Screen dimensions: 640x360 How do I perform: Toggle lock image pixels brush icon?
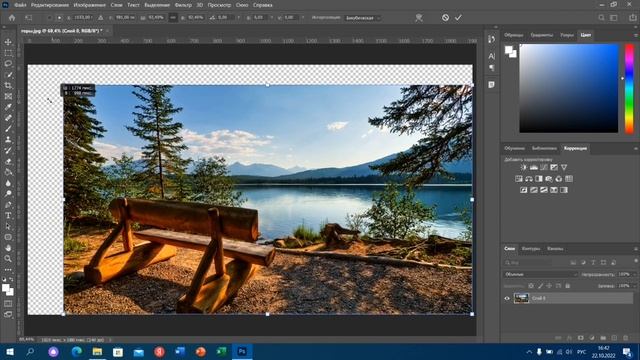click(540, 286)
